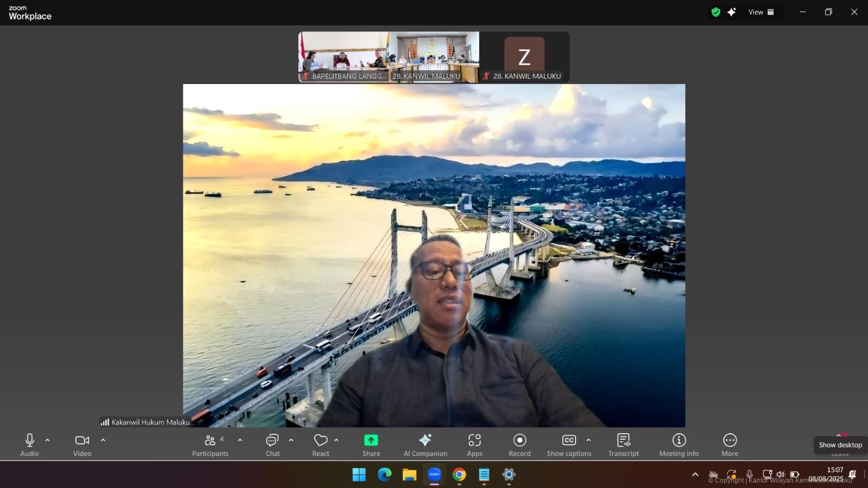
Task: Open the More options menu
Action: point(730,445)
